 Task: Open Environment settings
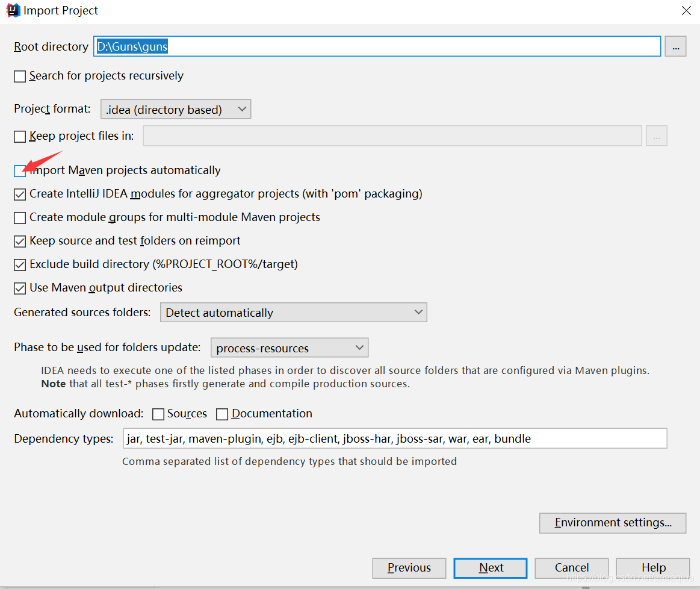613,523
